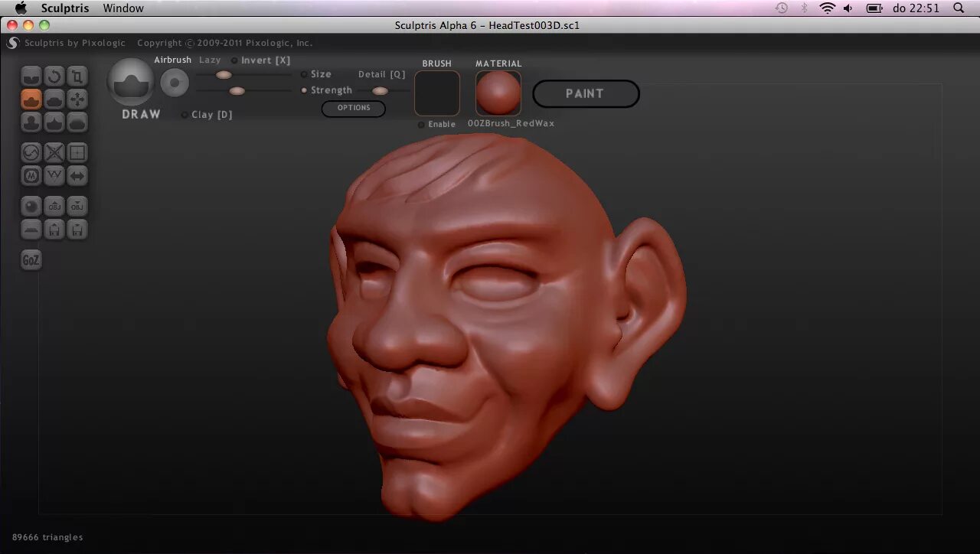Toggle the Invert [X] option
Viewport: 980px width, 554px height.
pos(234,60)
